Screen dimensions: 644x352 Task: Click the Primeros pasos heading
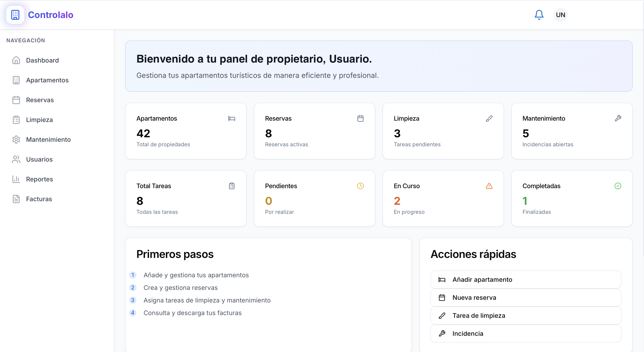tap(175, 255)
